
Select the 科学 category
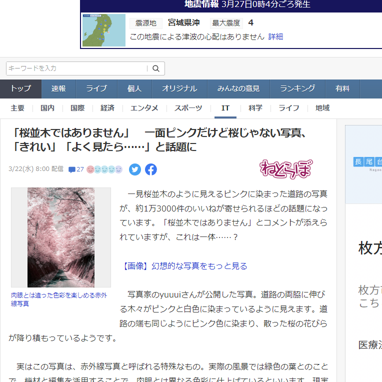click(x=255, y=108)
